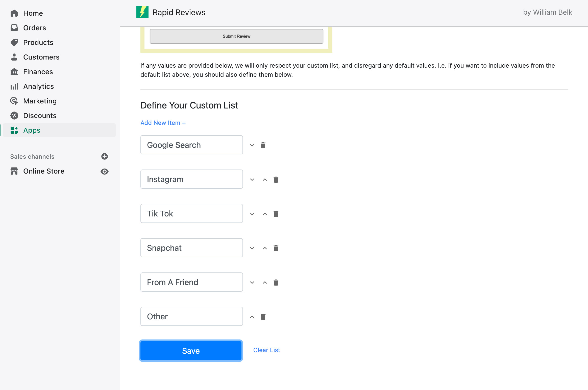
Task: Click the Clear List link
Action: 266,350
